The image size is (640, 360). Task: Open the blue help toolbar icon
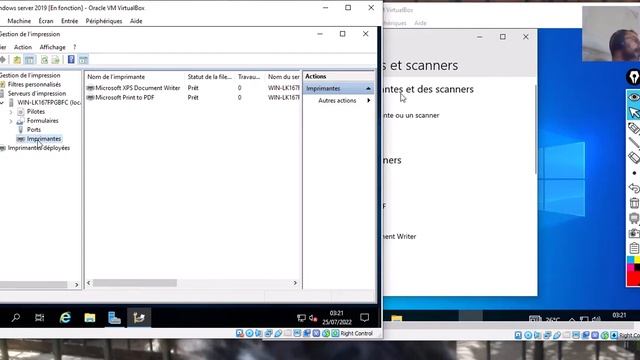pos(71,60)
